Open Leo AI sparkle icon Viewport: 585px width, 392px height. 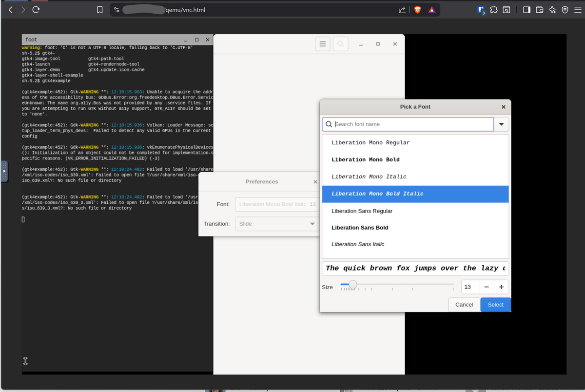pyautogui.click(x=552, y=10)
